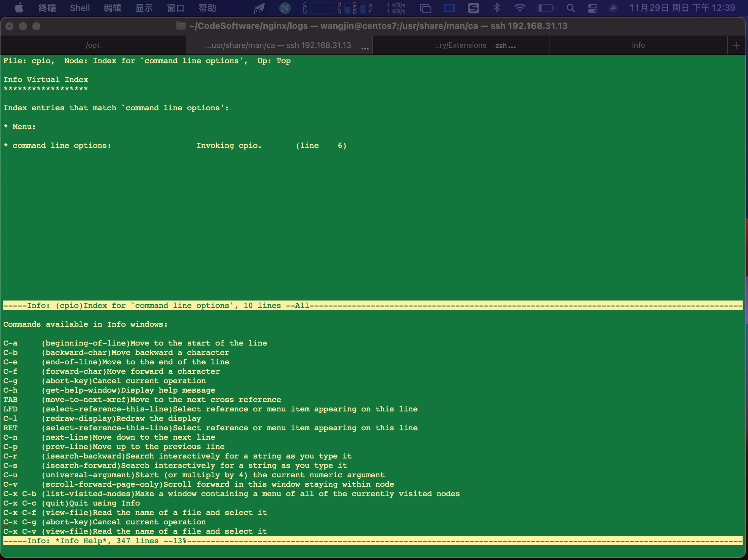748x560 pixels.
Task: Open the Shell menu
Action: (80, 8)
